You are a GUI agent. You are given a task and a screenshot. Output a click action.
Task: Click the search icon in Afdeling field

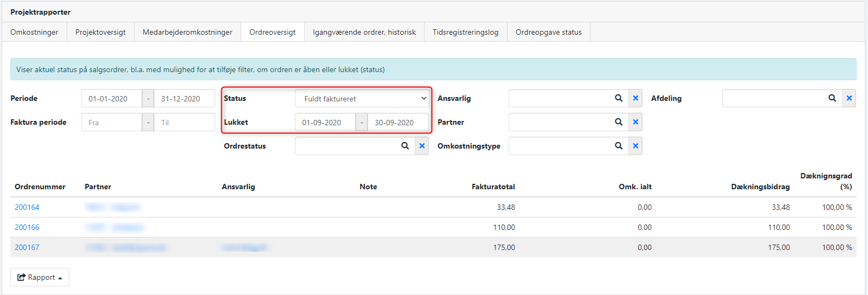pos(832,98)
